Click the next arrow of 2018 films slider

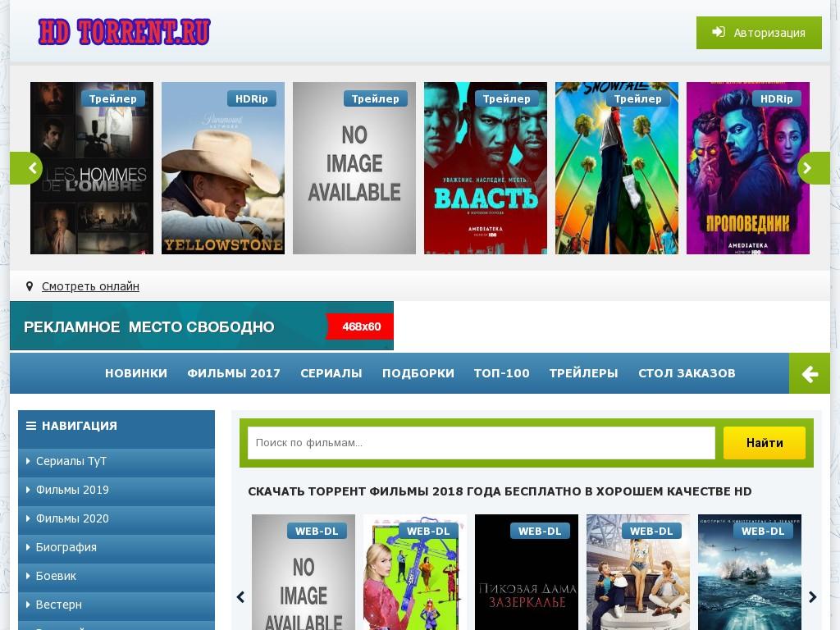click(813, 597)
